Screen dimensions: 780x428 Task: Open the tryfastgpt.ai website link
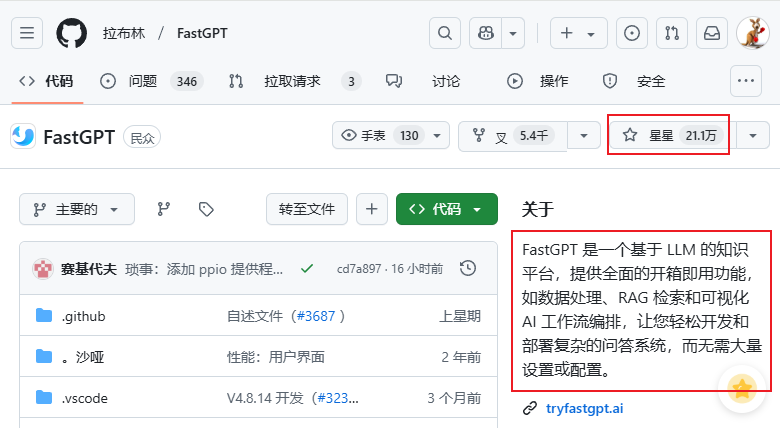584,409
